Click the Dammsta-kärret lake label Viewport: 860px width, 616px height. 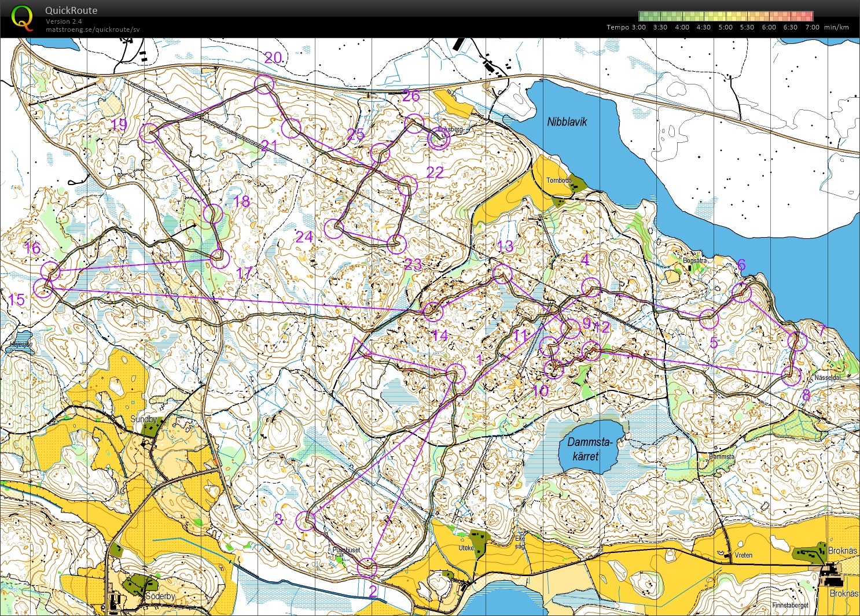pyautogui.click(x=589, y=449)
